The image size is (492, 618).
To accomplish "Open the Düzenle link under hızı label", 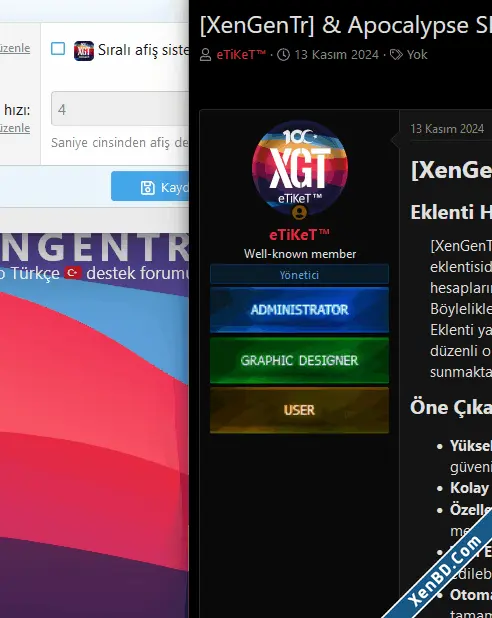I will click(x=15, y=128).
